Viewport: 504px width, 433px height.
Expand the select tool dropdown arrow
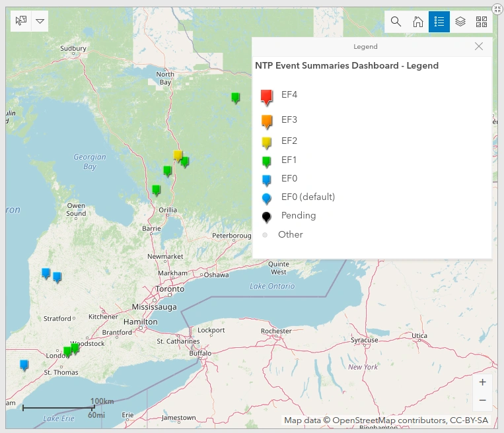tap(40, 21)
